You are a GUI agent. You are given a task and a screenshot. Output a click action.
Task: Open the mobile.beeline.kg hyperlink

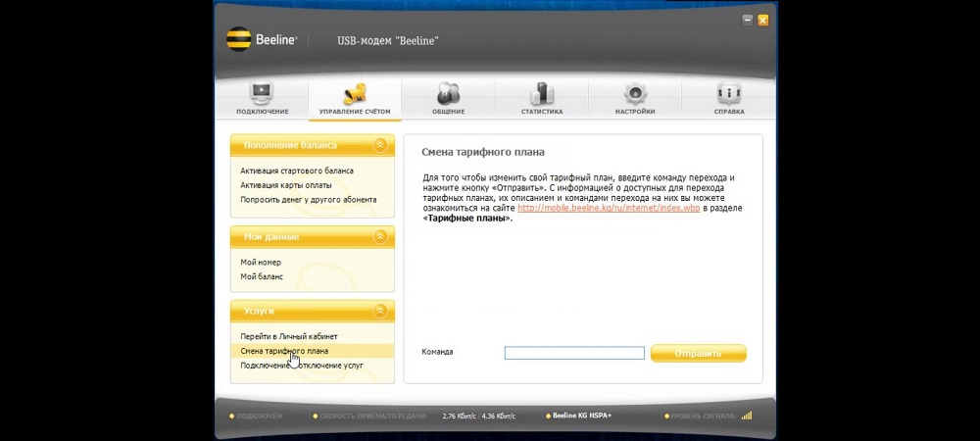pos(609,208)
